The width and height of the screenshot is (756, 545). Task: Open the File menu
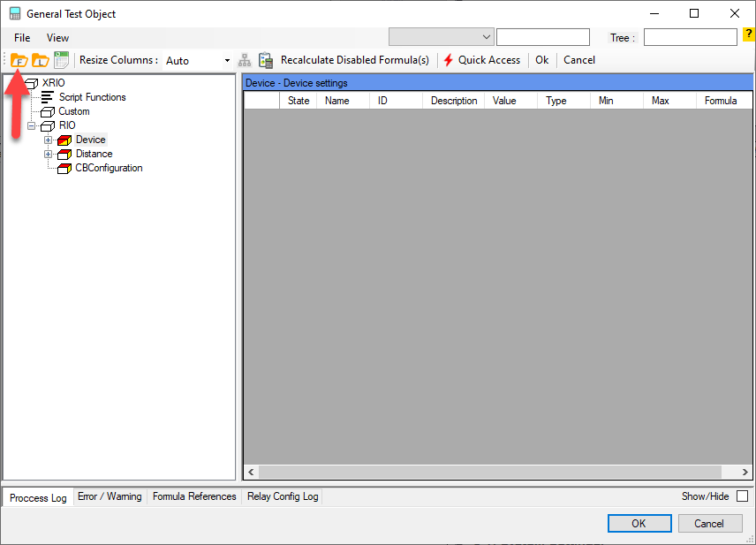[22, 38]
